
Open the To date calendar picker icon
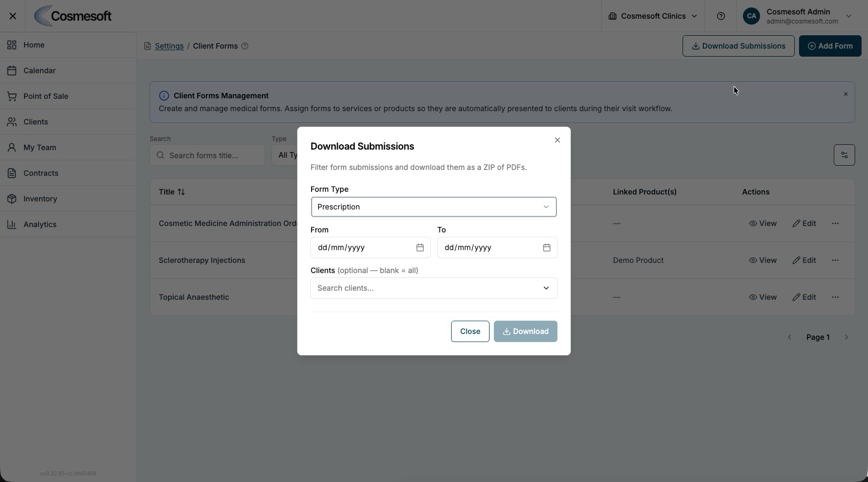click(547, 247)
